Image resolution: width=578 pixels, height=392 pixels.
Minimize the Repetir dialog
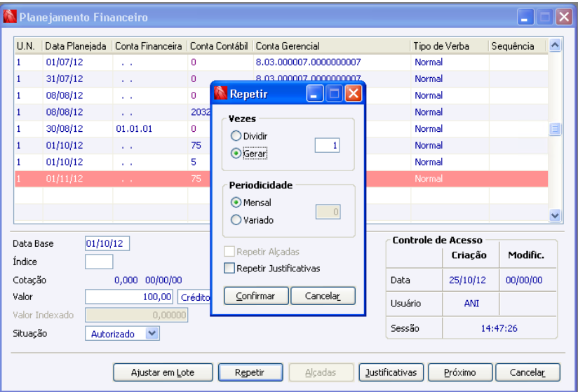[315, 93]
